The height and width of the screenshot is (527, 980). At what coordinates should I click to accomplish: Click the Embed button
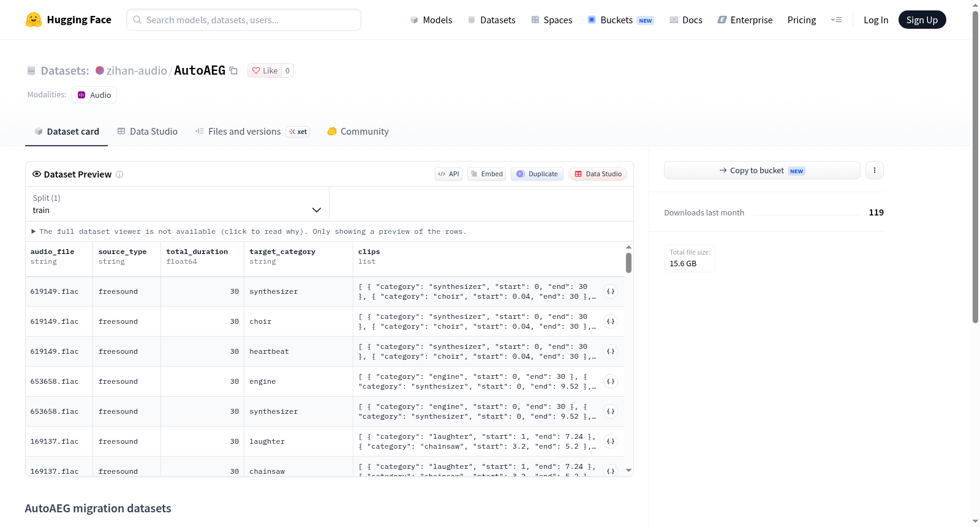pos(486,174)
